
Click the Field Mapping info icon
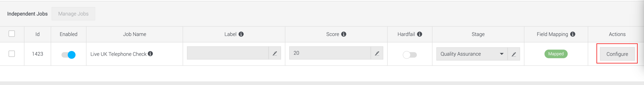click(573, 34)
